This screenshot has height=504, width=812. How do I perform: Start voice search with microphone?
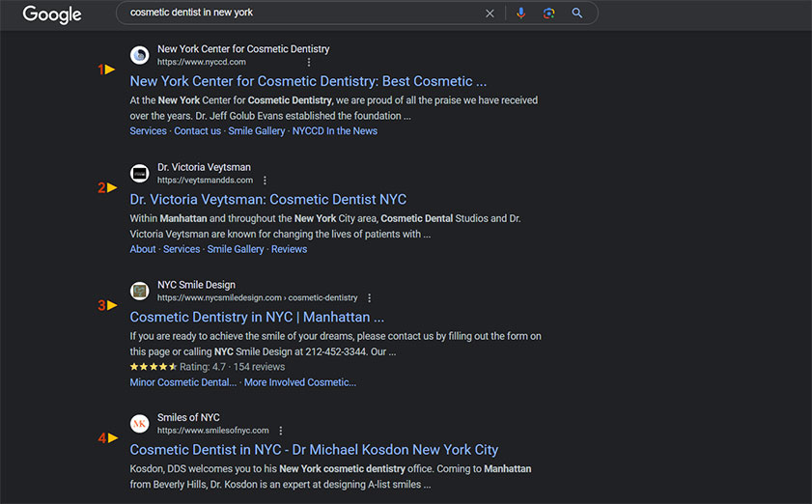pos(521,14)
